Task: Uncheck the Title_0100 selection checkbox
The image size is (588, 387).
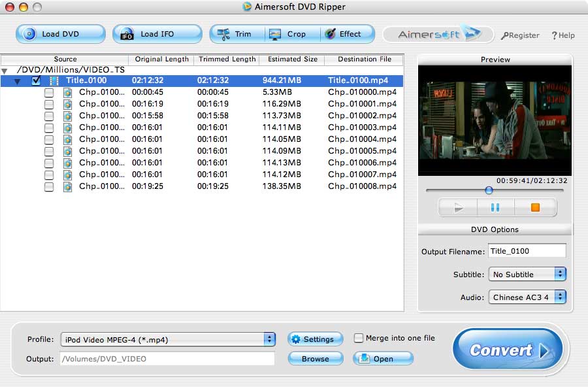Action: pyautogui.click(x=36, y=80)
